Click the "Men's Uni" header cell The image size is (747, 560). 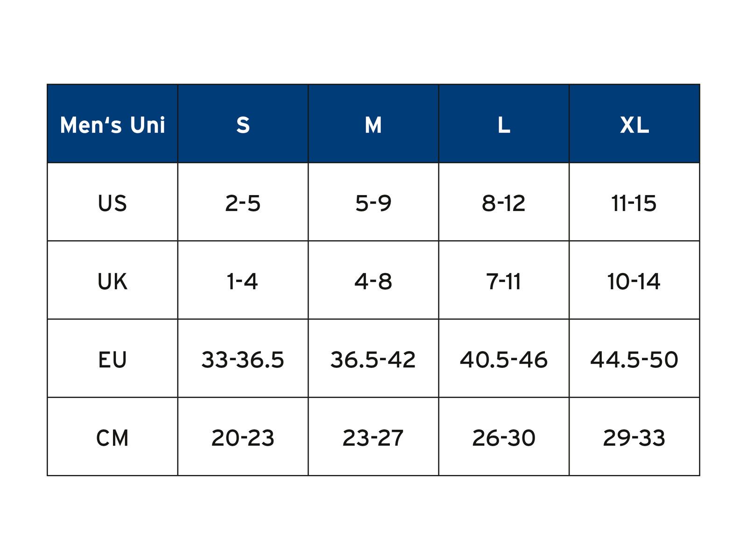112,125
